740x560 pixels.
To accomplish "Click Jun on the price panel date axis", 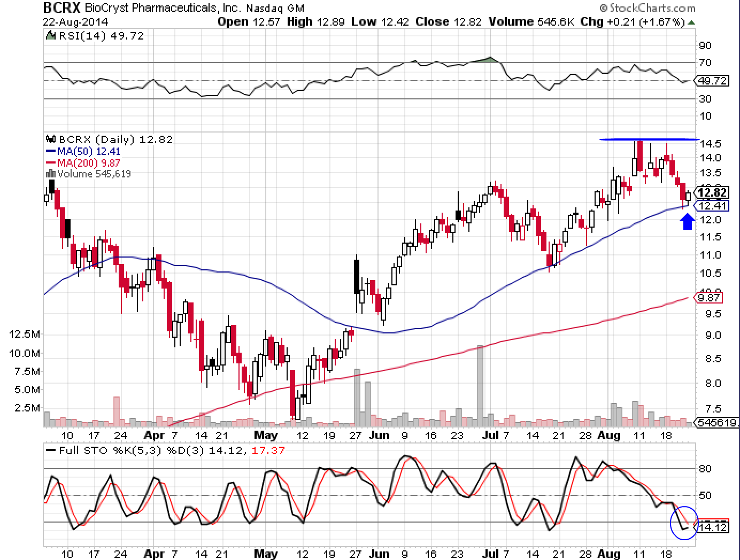I will point(379,435).
